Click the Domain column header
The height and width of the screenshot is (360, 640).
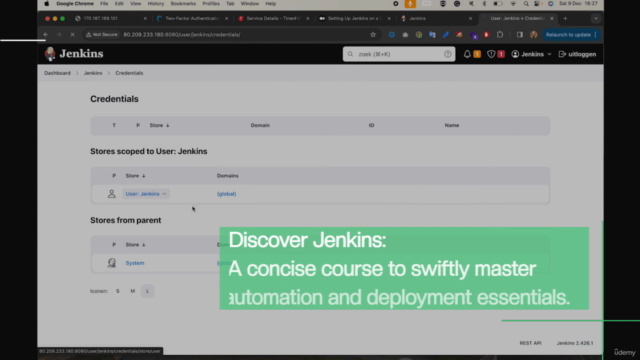pyautogui.click(x=260, y=125)
